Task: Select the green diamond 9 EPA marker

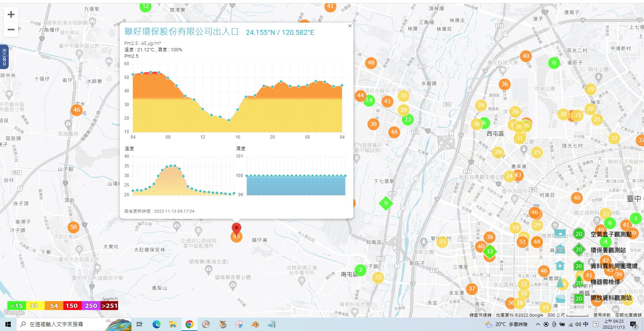Action: (386, 203)
